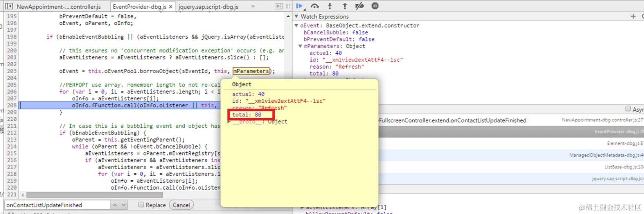Open the ListBase-dbg.js call frame link
Viewport: 644px width, 214px height.
click(624, 167)
